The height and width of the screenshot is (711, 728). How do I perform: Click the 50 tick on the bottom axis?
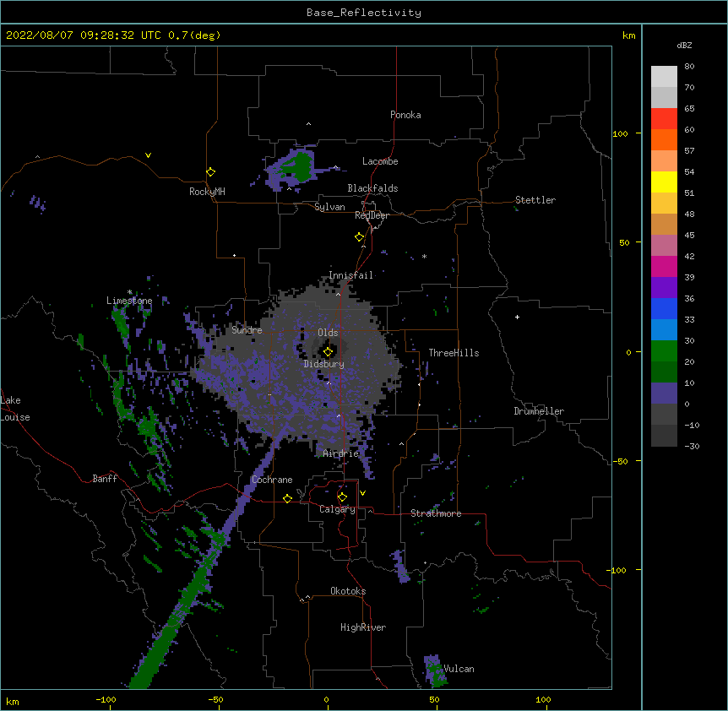434,699
